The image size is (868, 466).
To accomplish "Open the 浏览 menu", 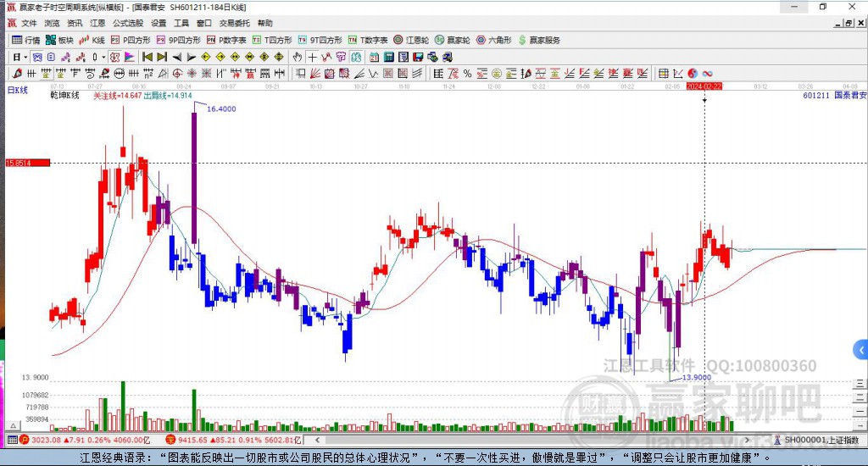I will (52, 23).
